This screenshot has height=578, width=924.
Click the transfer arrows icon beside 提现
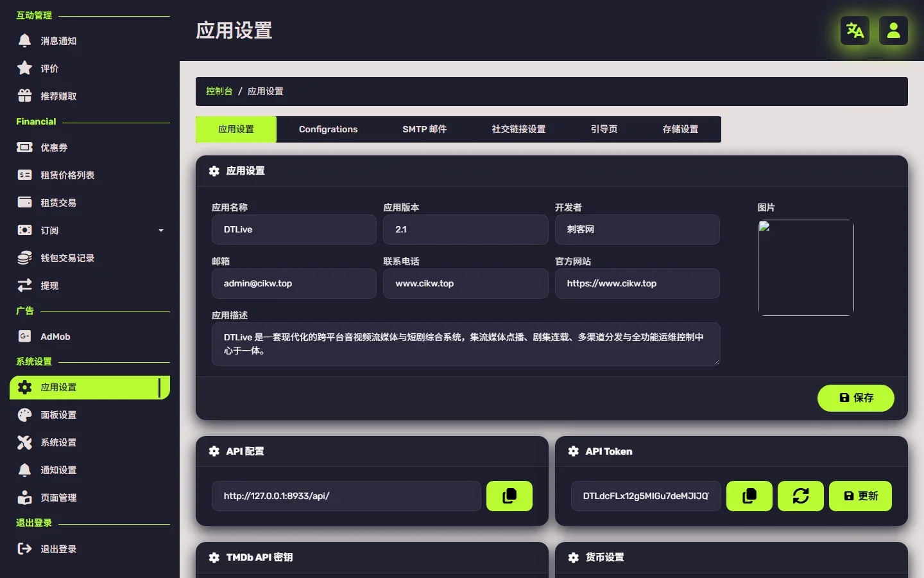coord(24,285)
